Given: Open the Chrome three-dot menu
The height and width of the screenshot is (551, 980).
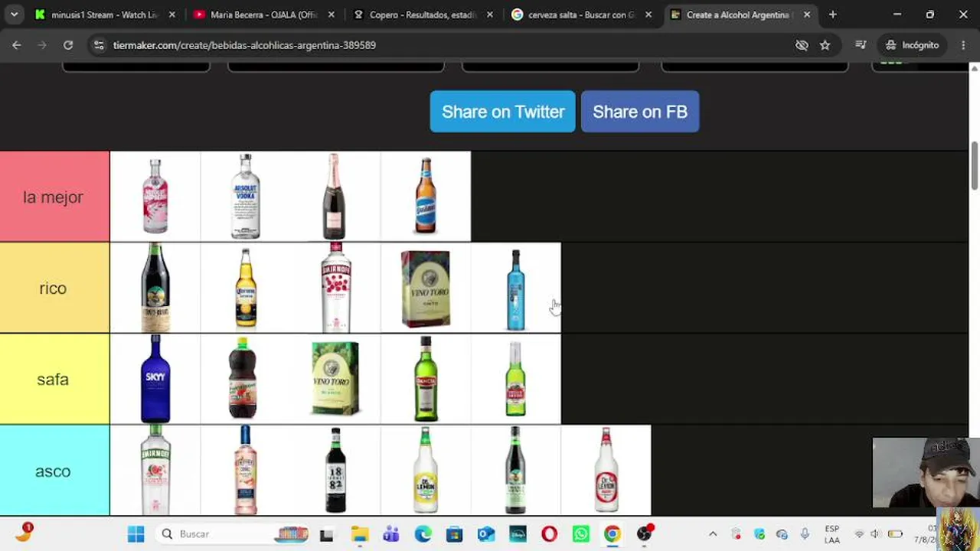Looking at the screenshot, I should [x=963, y=45].
